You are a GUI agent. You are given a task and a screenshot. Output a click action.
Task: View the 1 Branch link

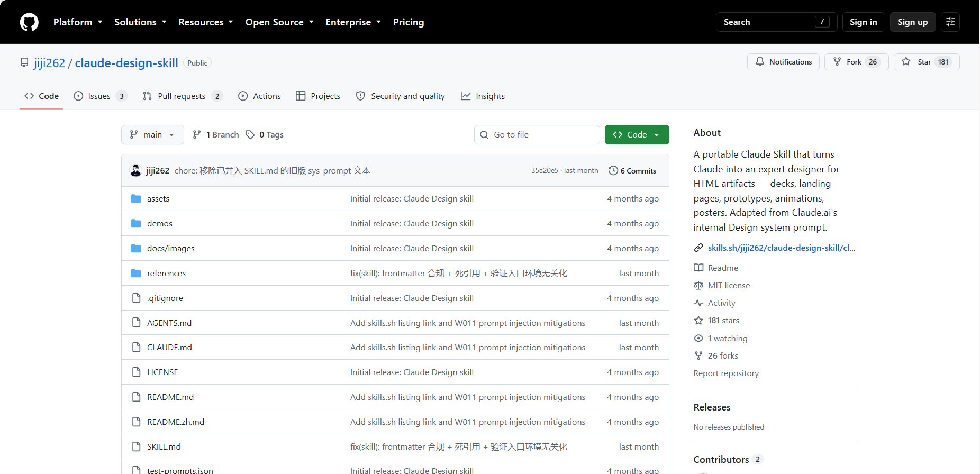[x=216, y=135]
